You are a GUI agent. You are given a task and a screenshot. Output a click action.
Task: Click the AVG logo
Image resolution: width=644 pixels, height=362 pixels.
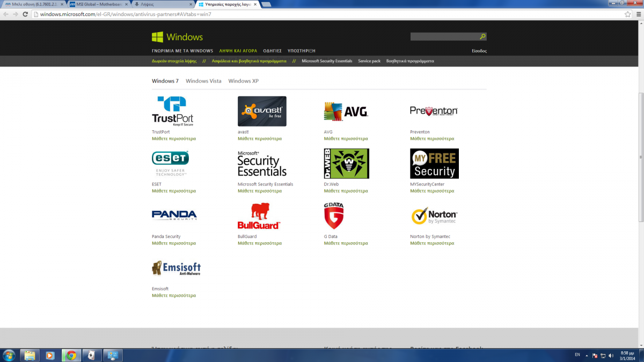[x=346, y=112]
